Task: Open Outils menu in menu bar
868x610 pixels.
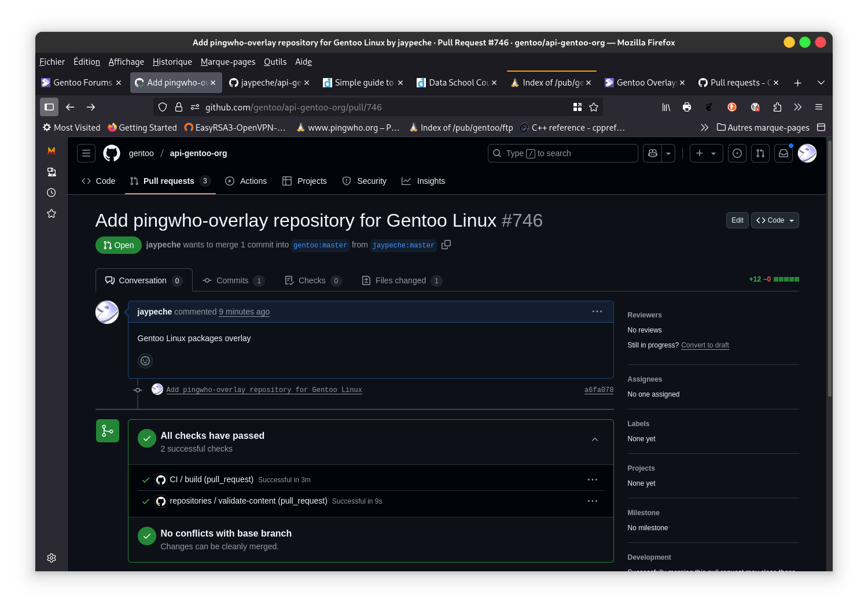Action: point(275,62)
